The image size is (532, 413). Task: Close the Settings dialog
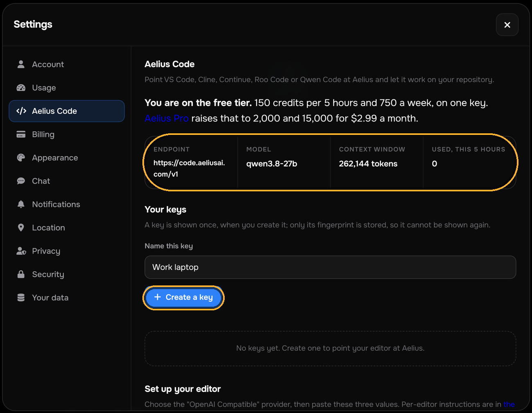[x=507, y=25]
